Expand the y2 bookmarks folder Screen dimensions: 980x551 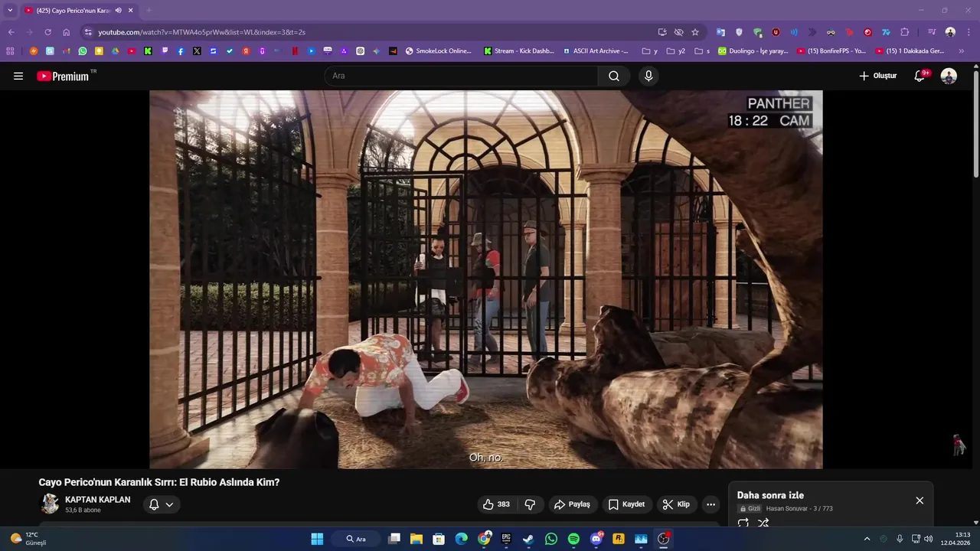(676, 51)
